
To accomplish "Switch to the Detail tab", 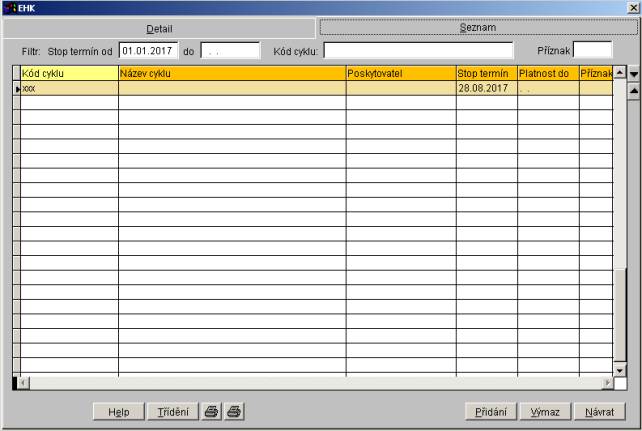I will point(159,28).
